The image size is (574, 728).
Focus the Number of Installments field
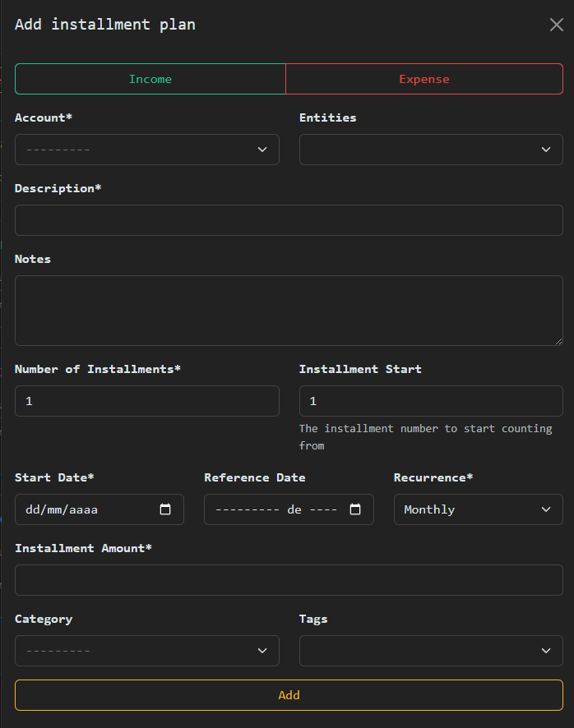[x=146, y=401]
